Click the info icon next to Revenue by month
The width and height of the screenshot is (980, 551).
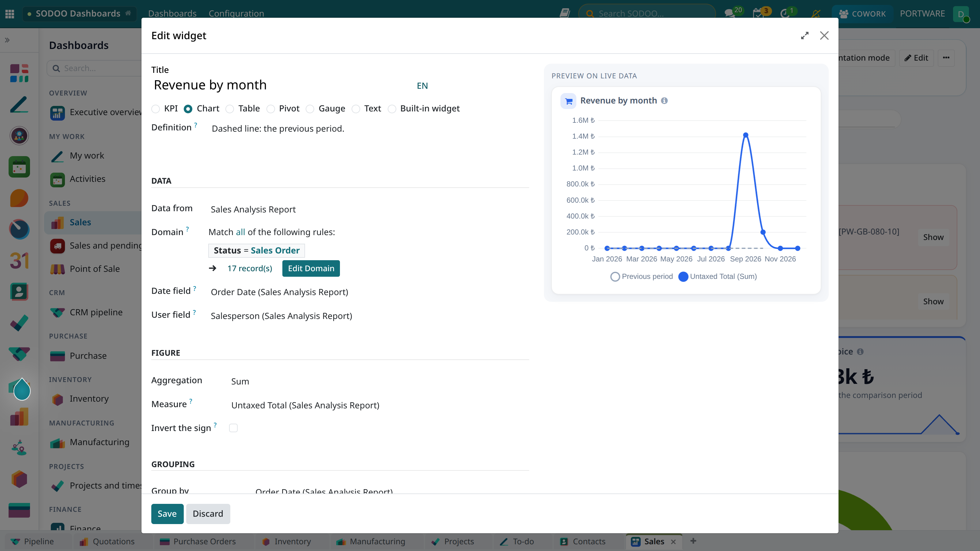click(x=664, y=100)
